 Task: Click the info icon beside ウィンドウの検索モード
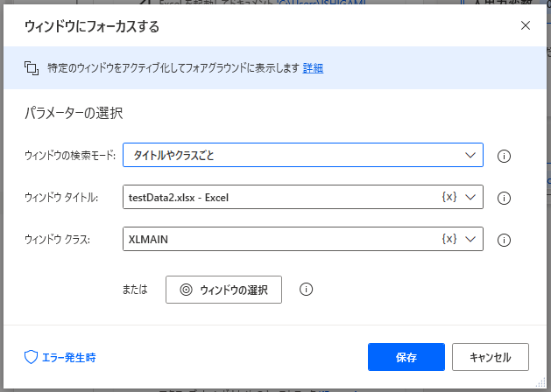click(x=504, y=157)
